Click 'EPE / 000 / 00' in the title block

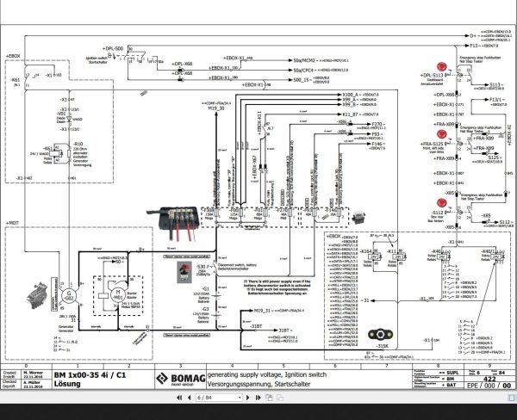pyautogui.click(x=489, y=386)
